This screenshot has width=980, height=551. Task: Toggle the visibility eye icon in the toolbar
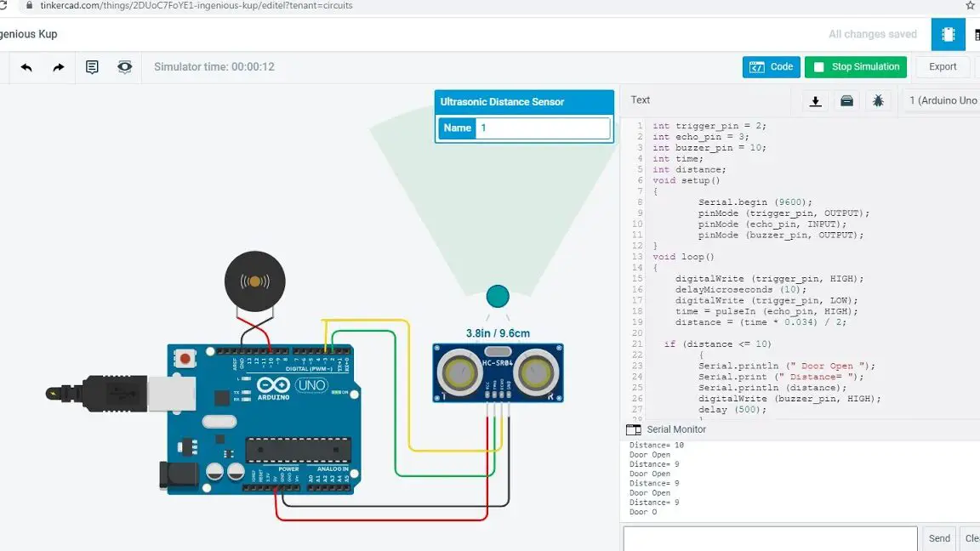tap(124, 67)
